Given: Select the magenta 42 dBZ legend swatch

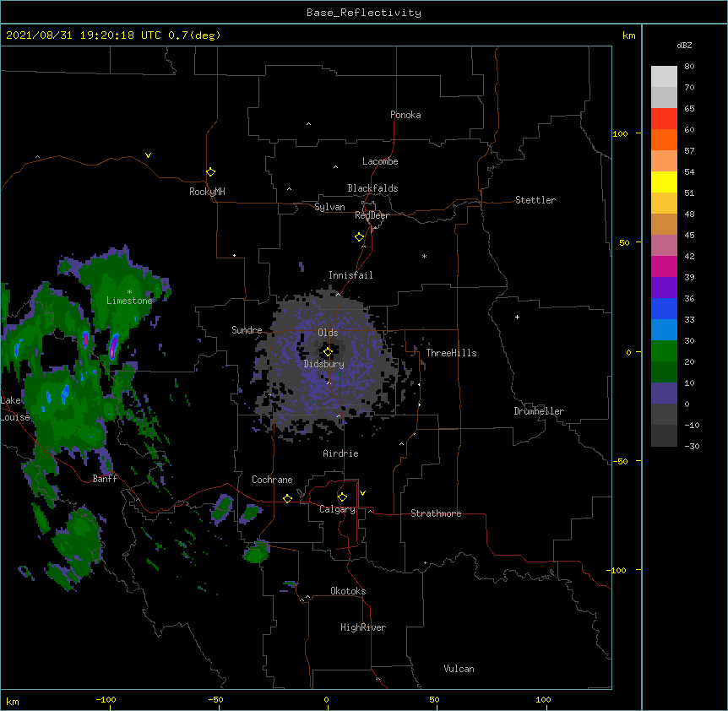Looking at the screenshot, I should (x=664, y=266).
